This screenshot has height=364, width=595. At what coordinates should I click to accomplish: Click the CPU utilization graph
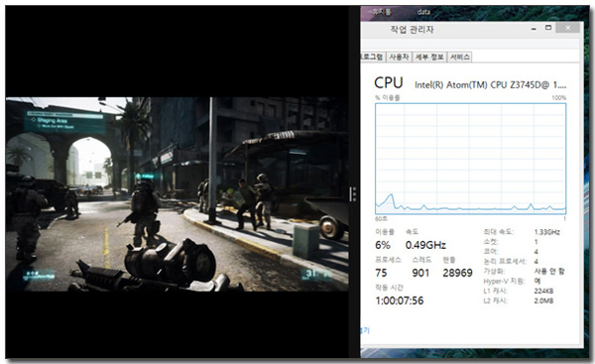[470, 159]
